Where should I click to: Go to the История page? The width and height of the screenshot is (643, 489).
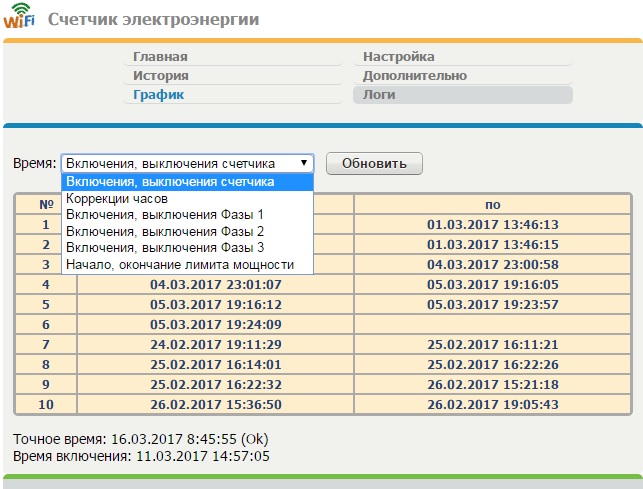click(x=161, y=76)
